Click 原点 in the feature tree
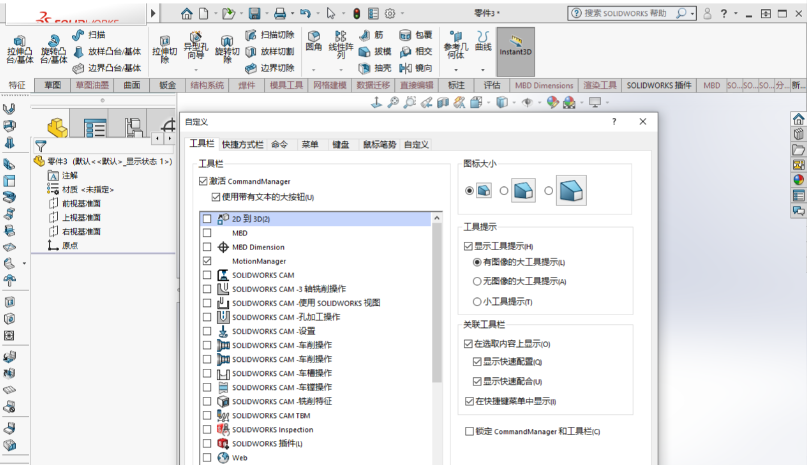This screenshot has width=807, height=465. coord(63,246)
